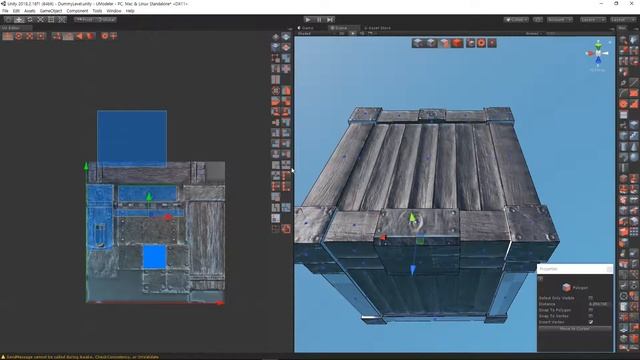This screenshot has height=360, width=640.
Task: Open the Layers dropdown
Action: [593, 20]
